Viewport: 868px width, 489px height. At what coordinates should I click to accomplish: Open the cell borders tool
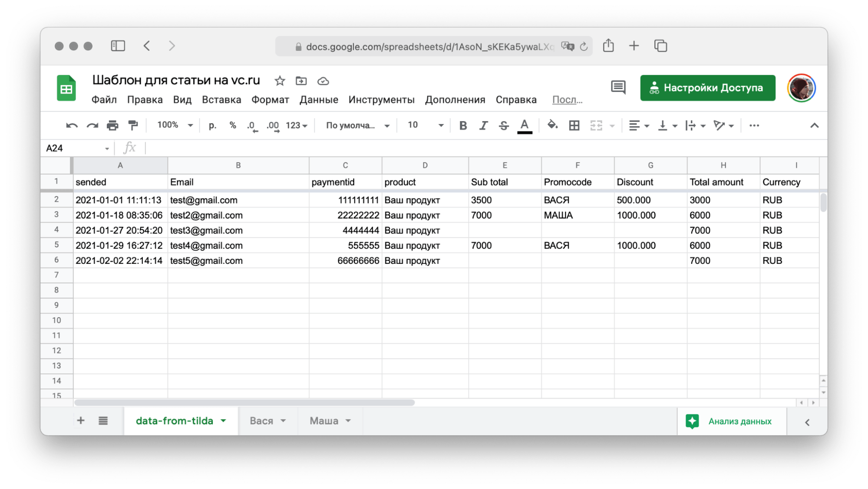click(x=574, y=126)
